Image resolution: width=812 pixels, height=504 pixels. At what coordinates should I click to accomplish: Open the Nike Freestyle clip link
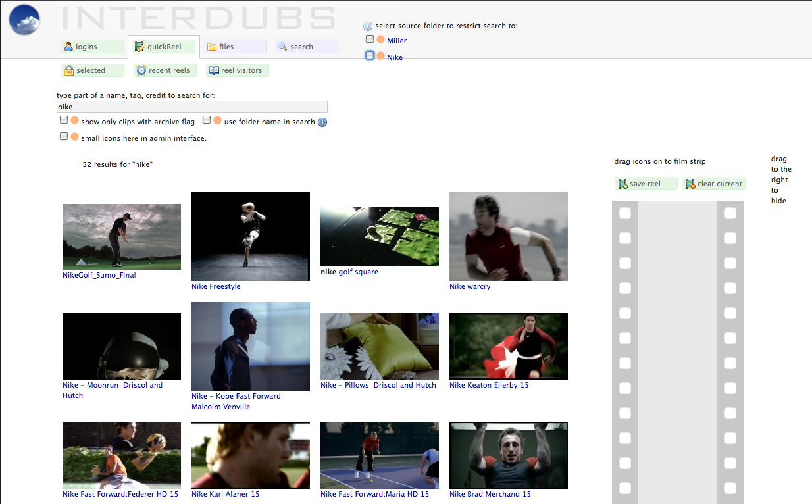pyautogui.click(x=216, y=286)
